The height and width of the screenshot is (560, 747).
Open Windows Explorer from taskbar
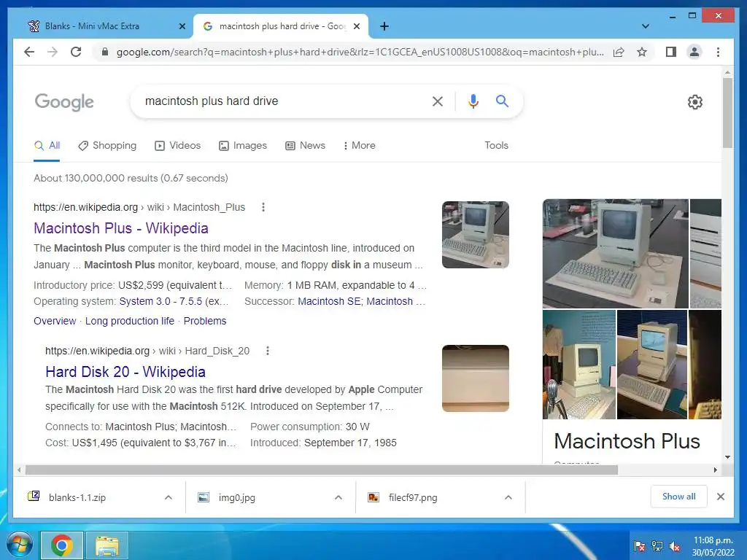[x=107, y=545]
